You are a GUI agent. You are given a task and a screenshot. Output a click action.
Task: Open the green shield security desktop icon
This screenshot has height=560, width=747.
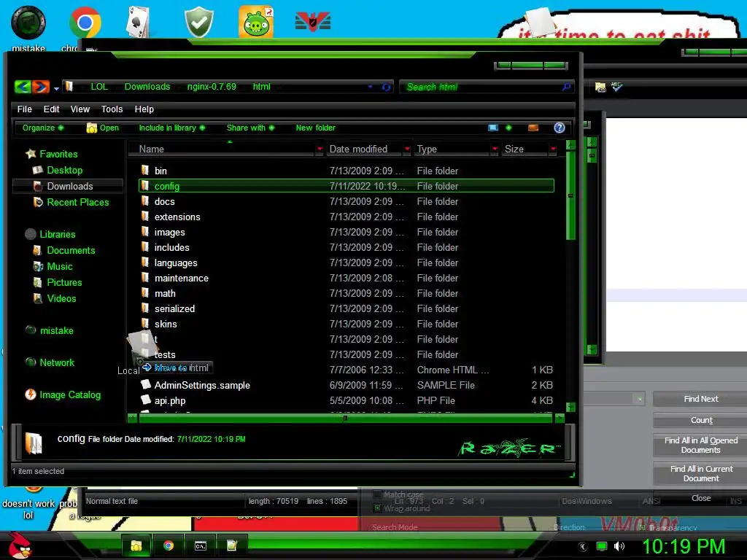pos(198,22)
